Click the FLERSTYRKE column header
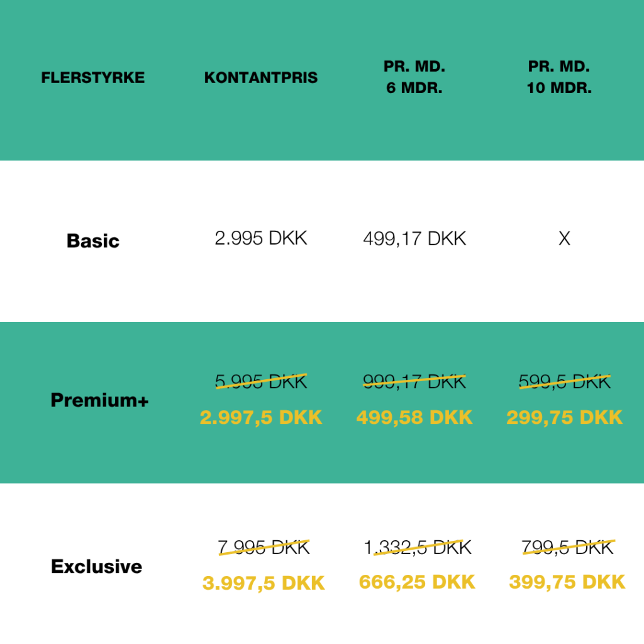644x644 pixels. pos(93,77)
